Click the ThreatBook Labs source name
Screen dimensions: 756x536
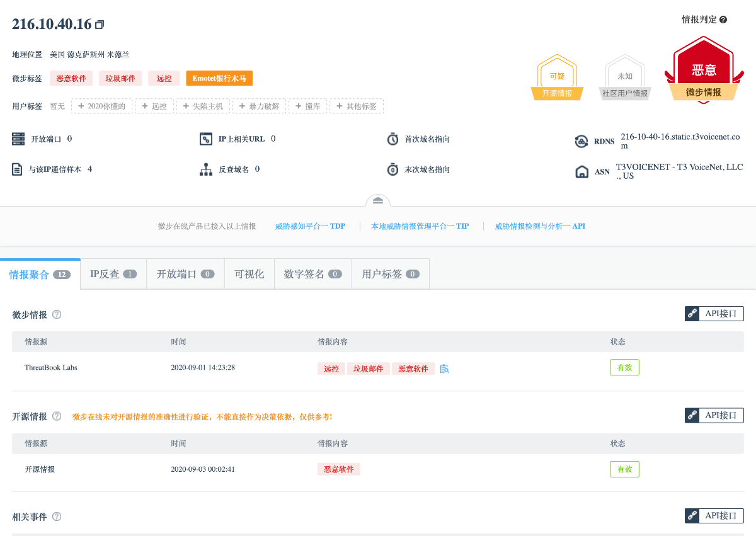(51, 367)
